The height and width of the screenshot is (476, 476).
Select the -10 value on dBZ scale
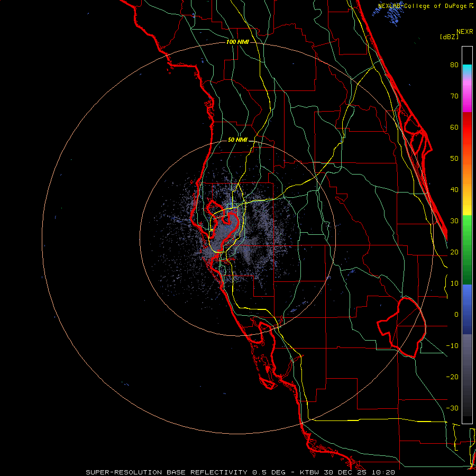(452, 346)
